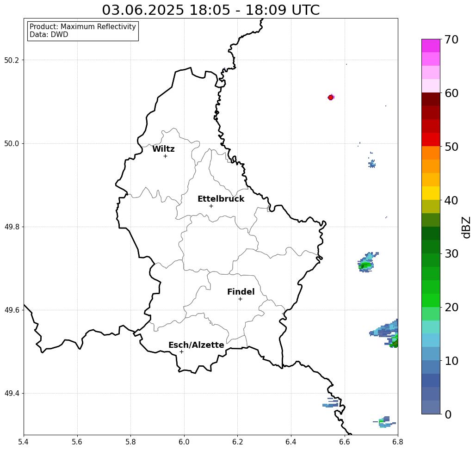The image size is (476, 450).
Task: Click the colorbar tick label 50
Action: tap(451, 147)
